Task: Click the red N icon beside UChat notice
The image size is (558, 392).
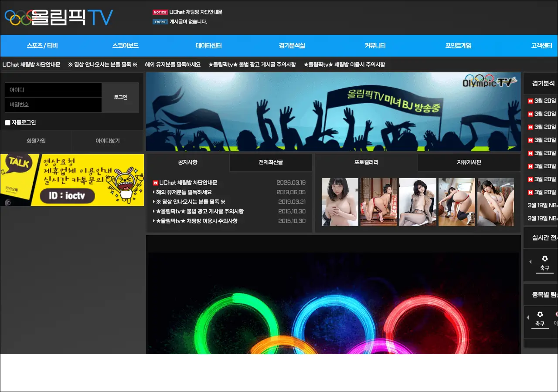Action: 155,183
